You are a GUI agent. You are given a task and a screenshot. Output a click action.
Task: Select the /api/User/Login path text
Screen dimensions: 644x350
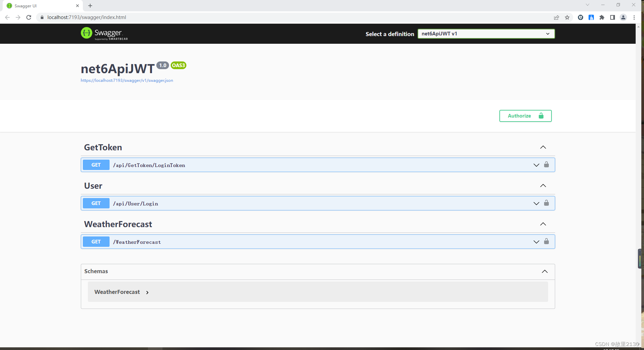tap(136, 204)
